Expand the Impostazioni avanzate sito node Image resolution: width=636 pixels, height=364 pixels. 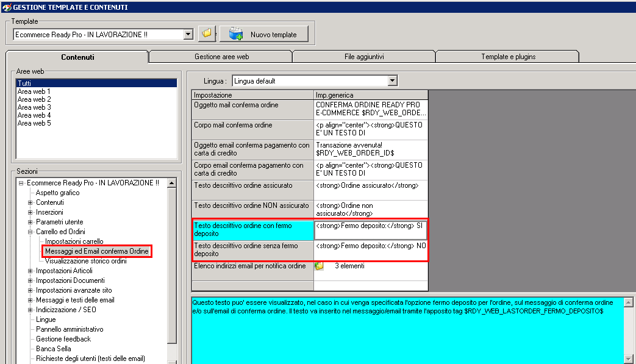point(30,290)
